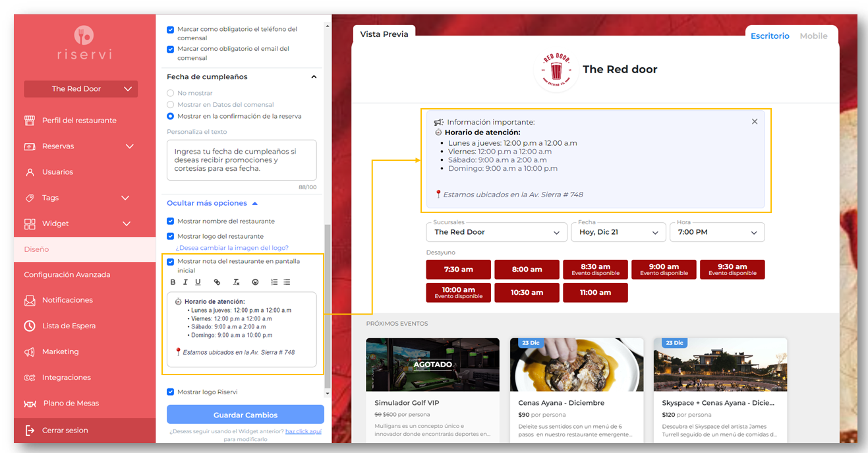Select the 10:00 am Evento disponible slot
Viewport: 868px width, 453px height.
[459, 293]
